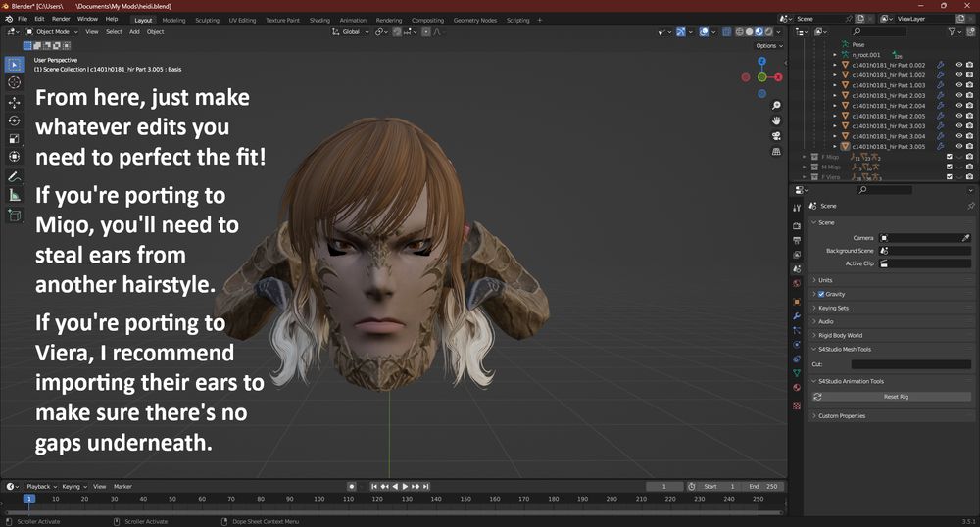The width and height of the screenshot is (980, 527).
Task: Open the outliner filter dropdown
Action: point(955,32)
